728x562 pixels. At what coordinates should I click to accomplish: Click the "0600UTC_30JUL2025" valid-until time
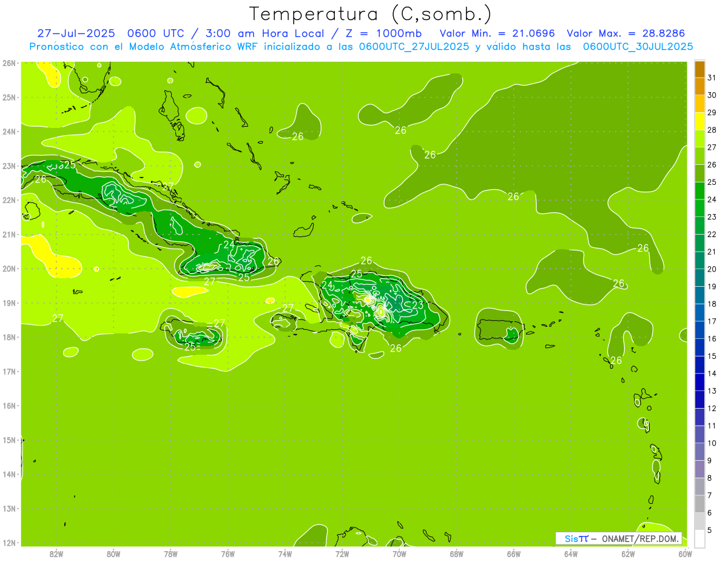(x=638, y=47)
